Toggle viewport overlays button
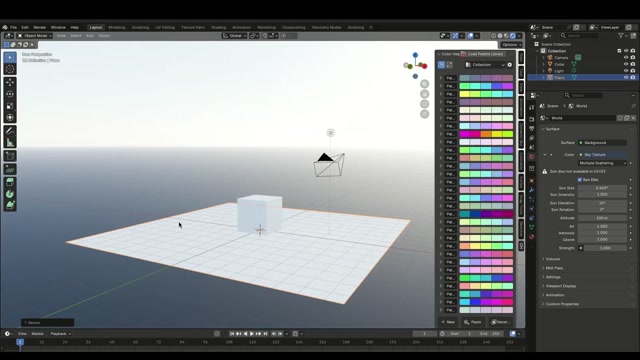Image resolution: width=640 pixels, height=360 pixels. pos(471,36)
